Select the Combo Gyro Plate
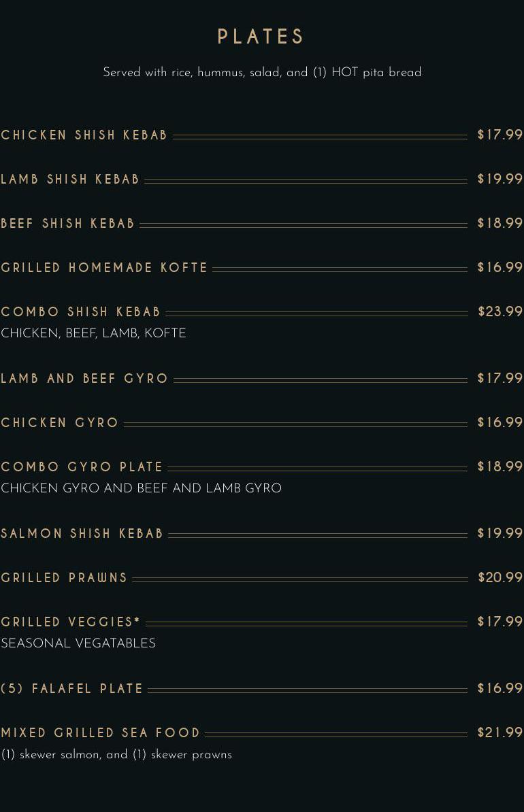The width and height of the screenshot is (524, 812). (x=82, y=467)
